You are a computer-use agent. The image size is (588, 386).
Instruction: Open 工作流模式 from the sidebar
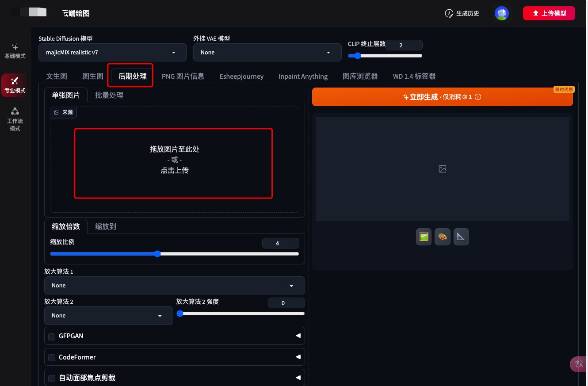[15, 119]
